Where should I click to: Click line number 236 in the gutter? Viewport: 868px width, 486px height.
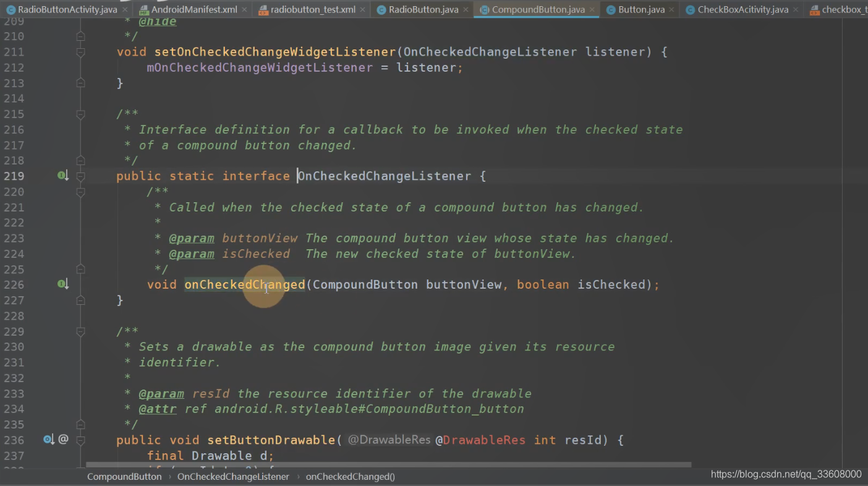[14, 440]
